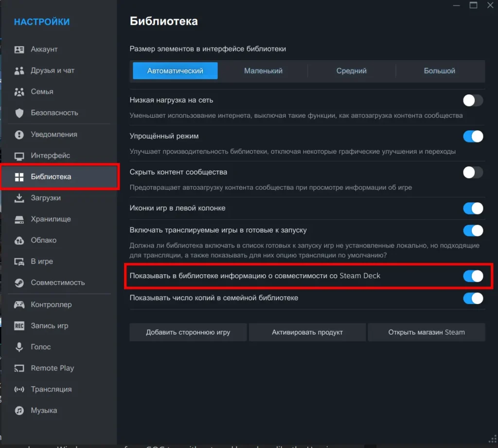Image resolution: width=498 pixels, height=448 pixels.
Task: Open the Загрузки download icon
Action: pyautogui.click(x=19, y=198)
